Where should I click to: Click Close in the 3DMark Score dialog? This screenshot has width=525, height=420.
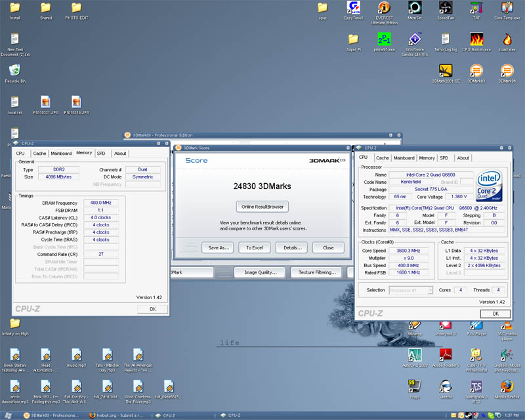coord(328,248)
